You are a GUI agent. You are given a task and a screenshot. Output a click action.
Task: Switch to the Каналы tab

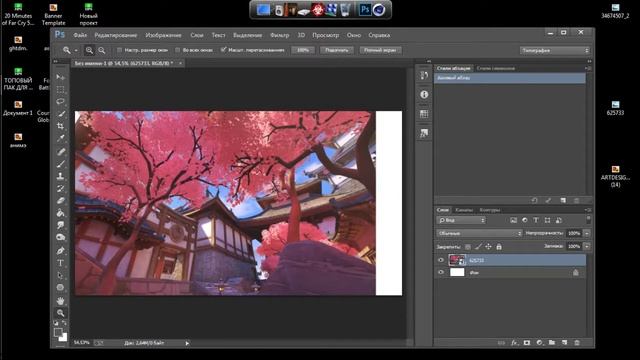464,210
